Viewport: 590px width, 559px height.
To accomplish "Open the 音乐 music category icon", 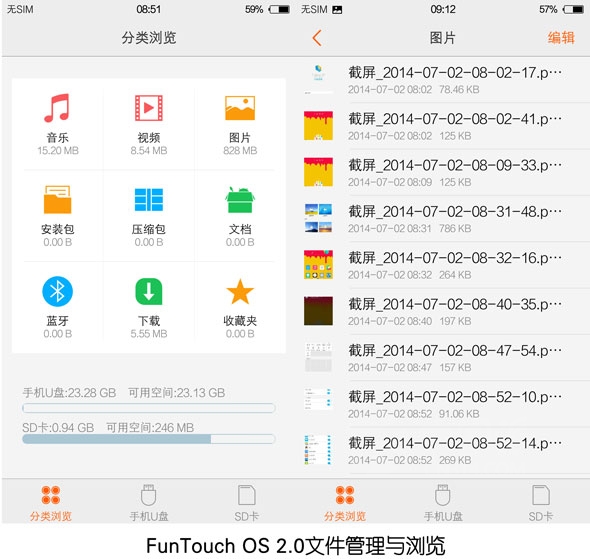I will tap(57, 108).
